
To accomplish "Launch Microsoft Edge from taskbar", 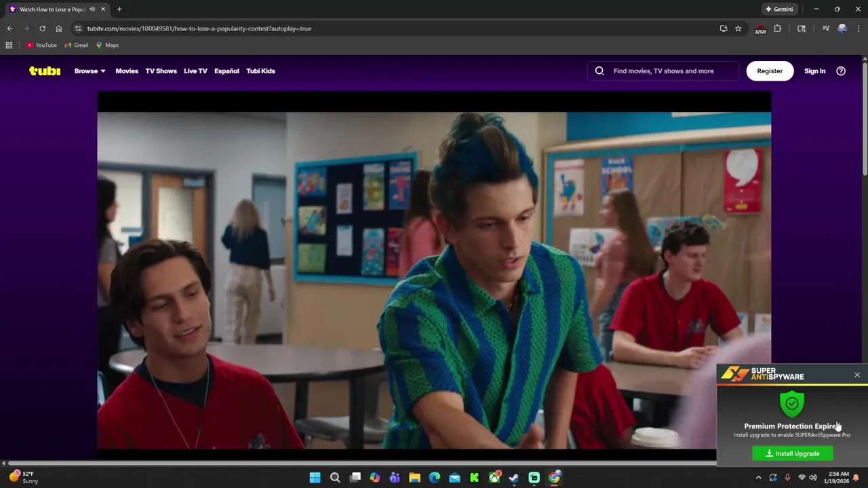I will pos(435,478).
